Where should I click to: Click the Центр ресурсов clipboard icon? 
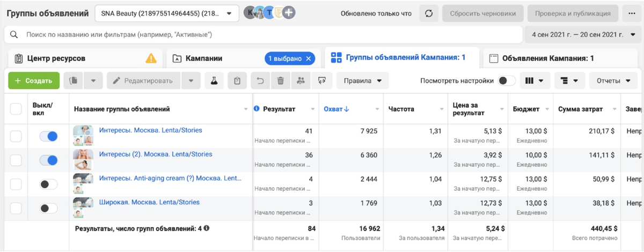pos(18,58)
